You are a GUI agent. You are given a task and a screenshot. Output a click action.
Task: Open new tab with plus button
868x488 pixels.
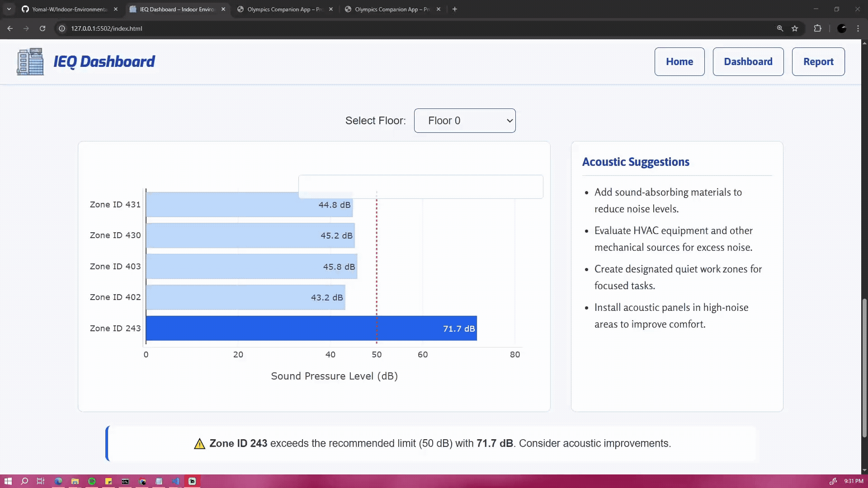point(455,9)
